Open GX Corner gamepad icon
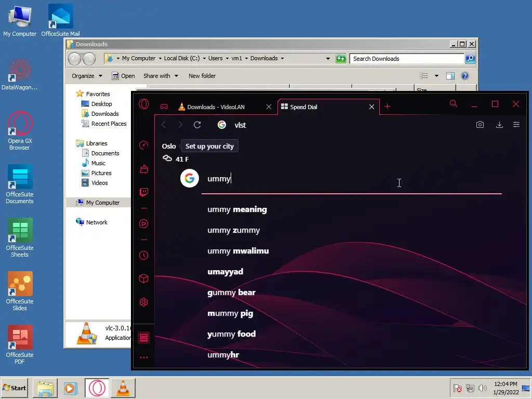The image size is (532, 399). [x=164, y=107]
